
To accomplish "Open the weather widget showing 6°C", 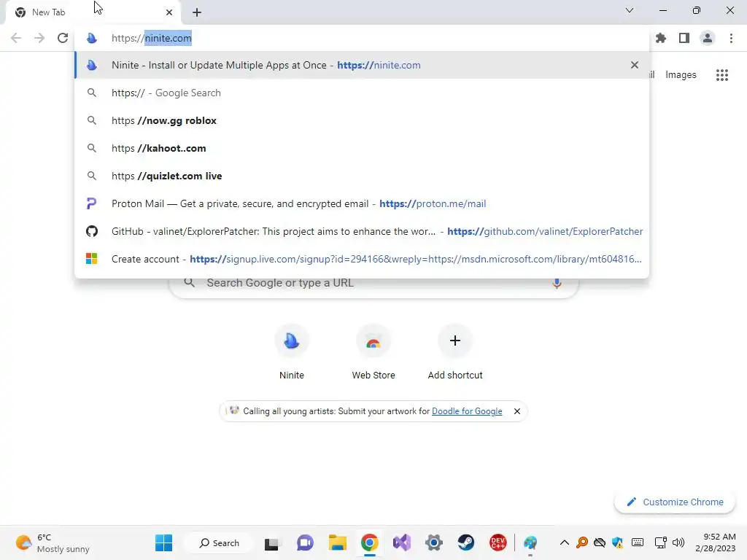I will tap(53, 542).
